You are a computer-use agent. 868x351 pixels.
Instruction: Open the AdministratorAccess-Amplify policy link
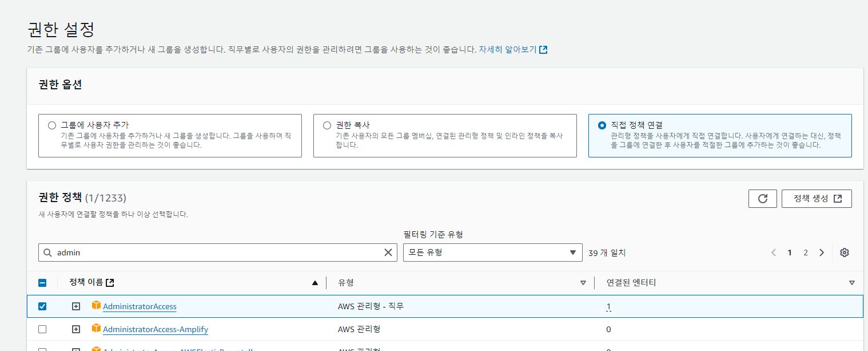point(156,329)
